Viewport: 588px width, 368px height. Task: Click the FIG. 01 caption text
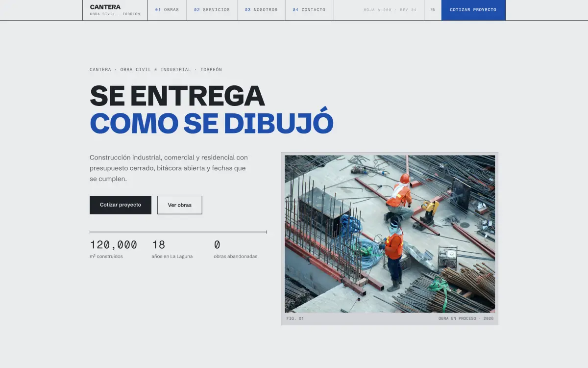click(x=295, y=318)
